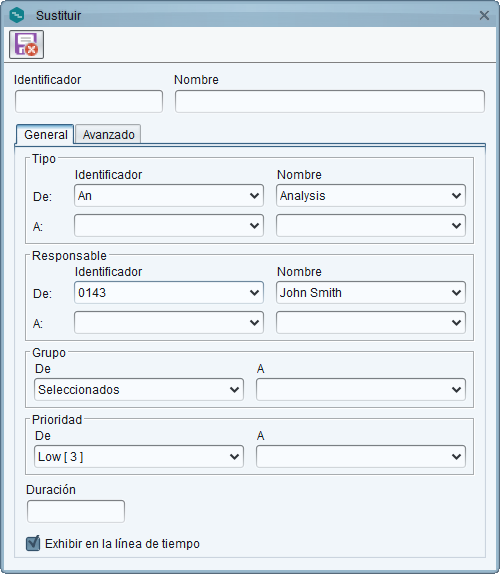Switch to the Avanzado tab
The width and height of the screenshot is (500, 574).
point(108,134)
